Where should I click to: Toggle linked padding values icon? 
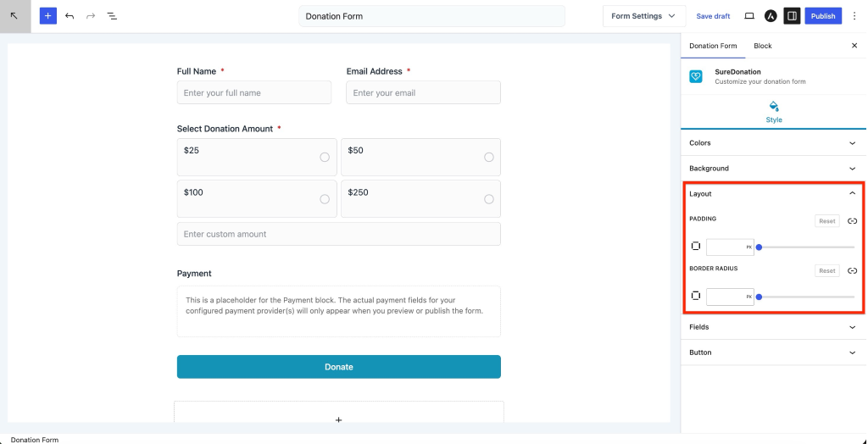[853, 221]
